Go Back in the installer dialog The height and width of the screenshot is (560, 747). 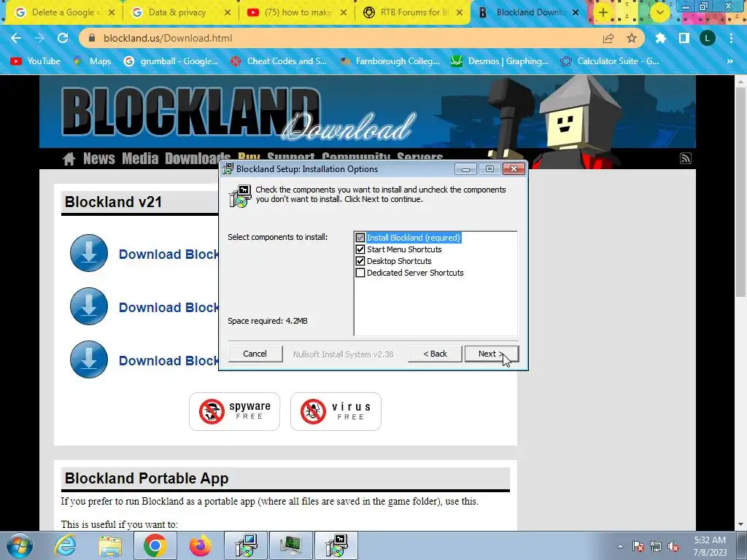point(435,354)
